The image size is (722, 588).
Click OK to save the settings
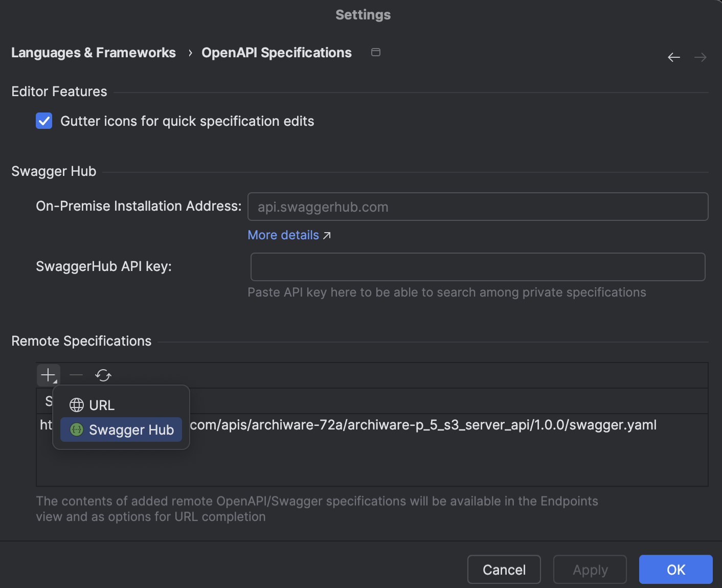675,569
